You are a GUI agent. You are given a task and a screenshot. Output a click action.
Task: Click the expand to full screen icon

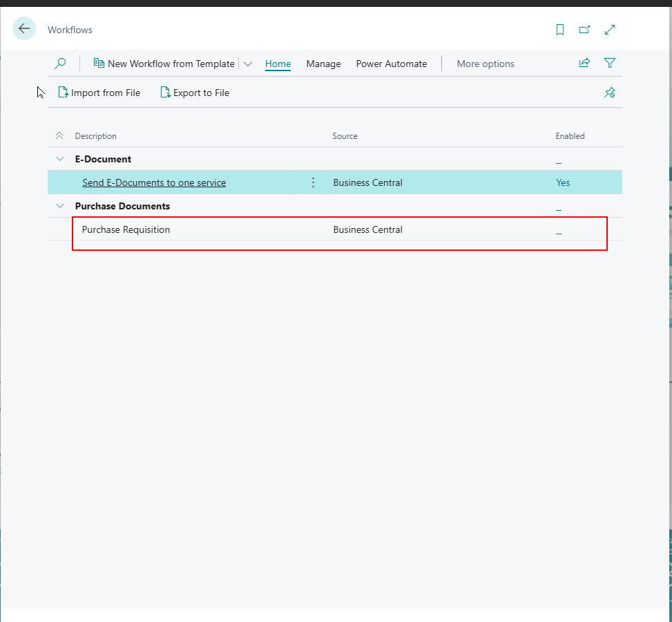point(610,30)
